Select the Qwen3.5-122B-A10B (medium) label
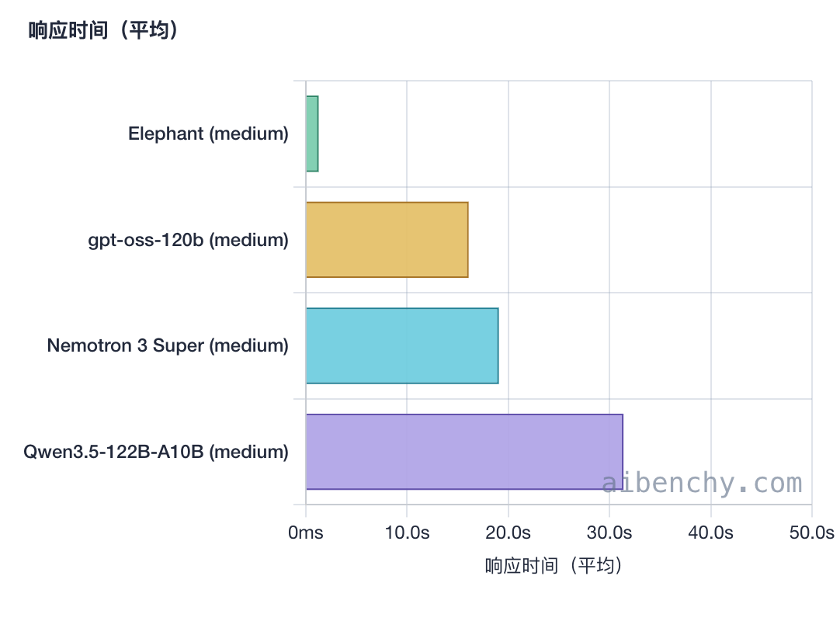 point(156,452)
